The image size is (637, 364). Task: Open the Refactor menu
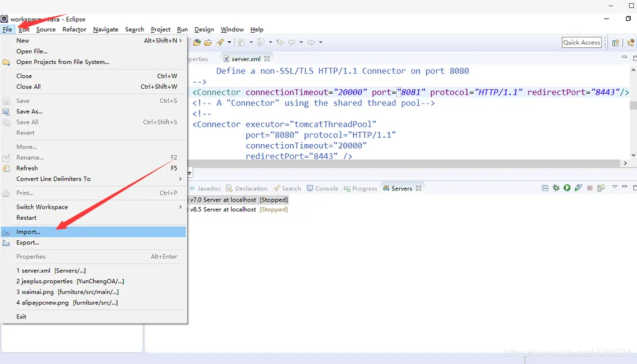[75, 29]
